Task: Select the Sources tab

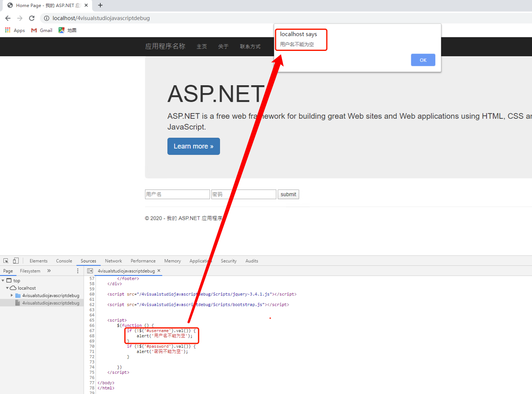Action: (x=88, y=261)
